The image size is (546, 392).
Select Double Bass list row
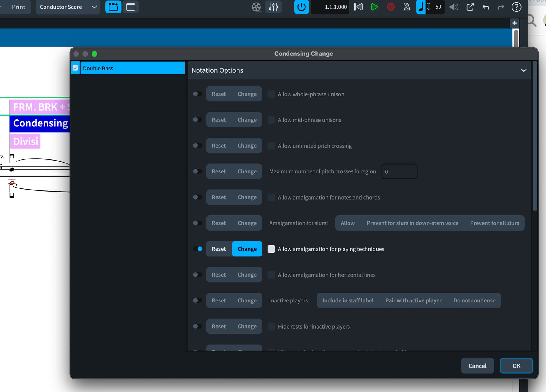click(132, 68)
